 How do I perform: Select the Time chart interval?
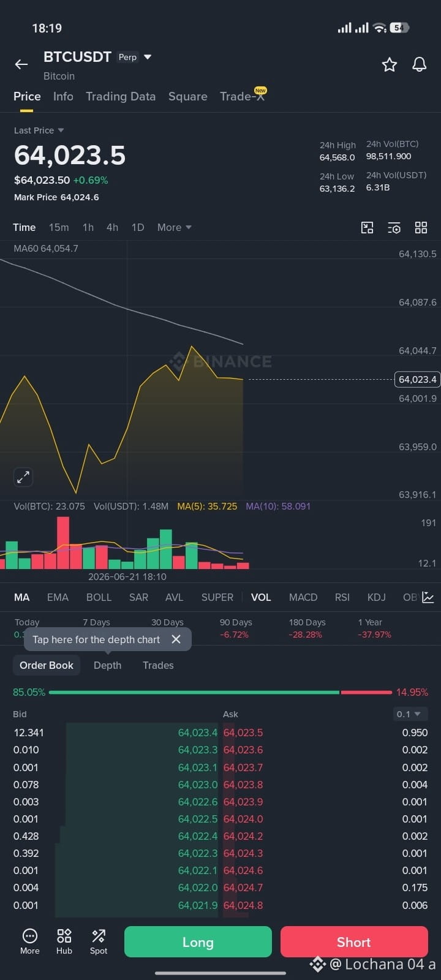click(24, 227)
